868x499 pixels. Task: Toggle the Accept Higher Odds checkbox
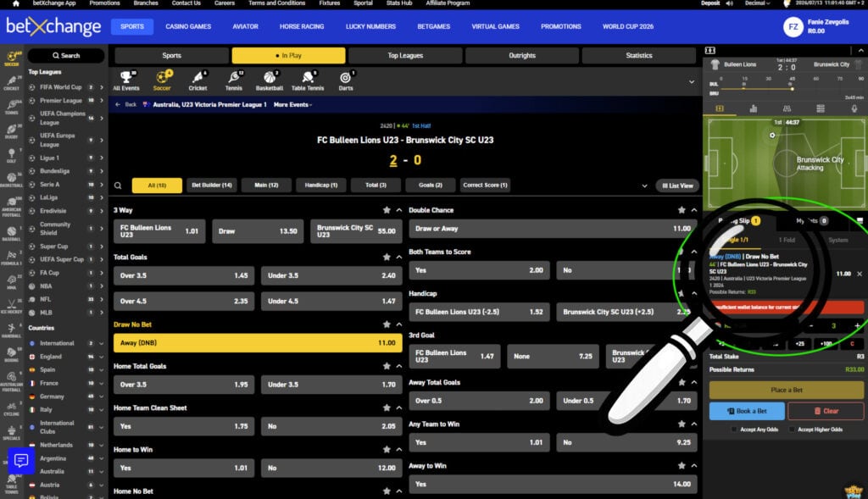[x=792, y=430]
